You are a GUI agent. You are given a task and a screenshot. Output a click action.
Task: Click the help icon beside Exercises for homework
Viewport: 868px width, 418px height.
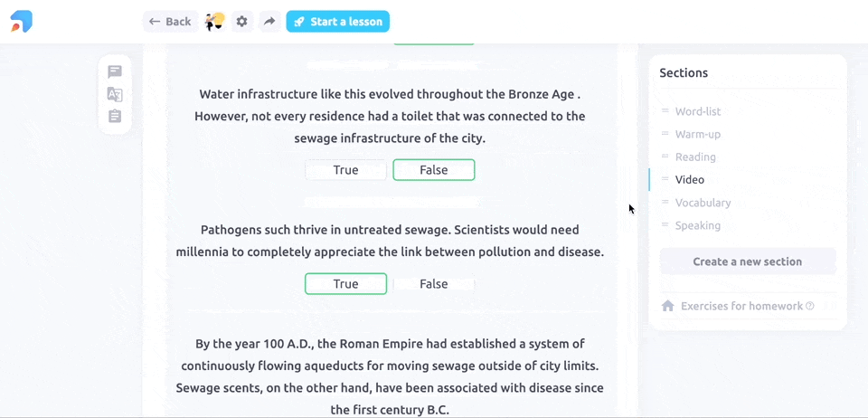[x=810, y=306]
